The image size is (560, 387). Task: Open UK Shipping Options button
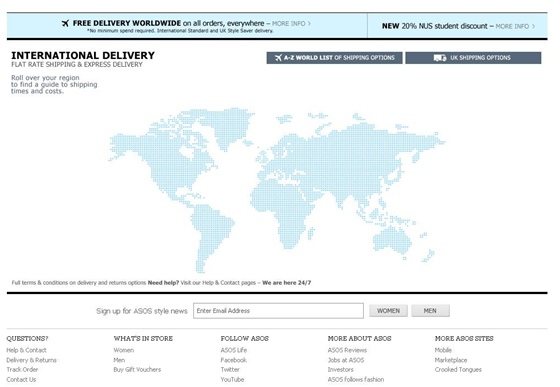coord(473,58)
